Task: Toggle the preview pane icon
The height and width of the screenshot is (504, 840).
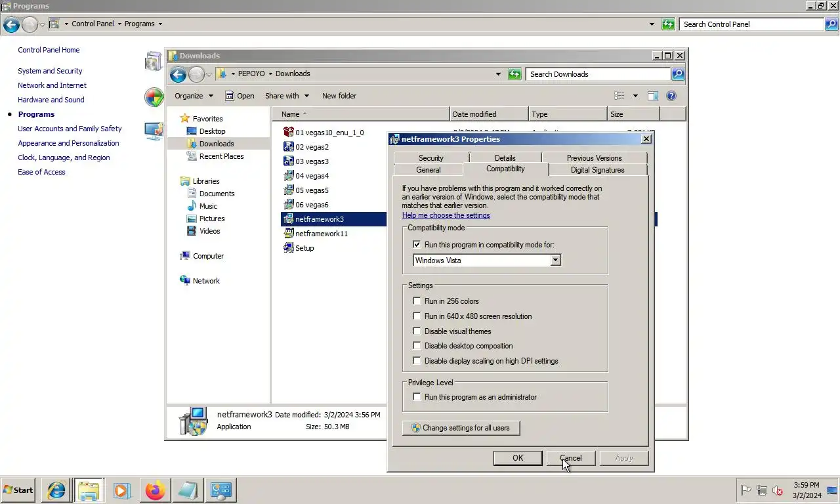Action: point(653,96)
